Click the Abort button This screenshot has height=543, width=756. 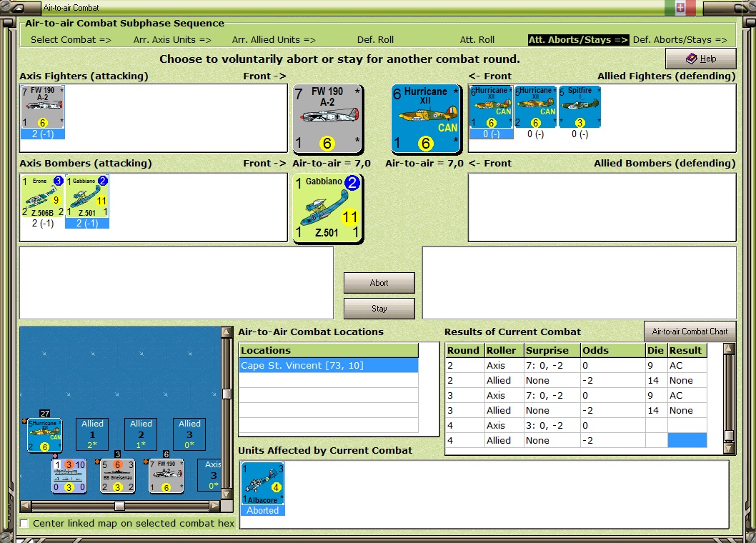[379, 283]
